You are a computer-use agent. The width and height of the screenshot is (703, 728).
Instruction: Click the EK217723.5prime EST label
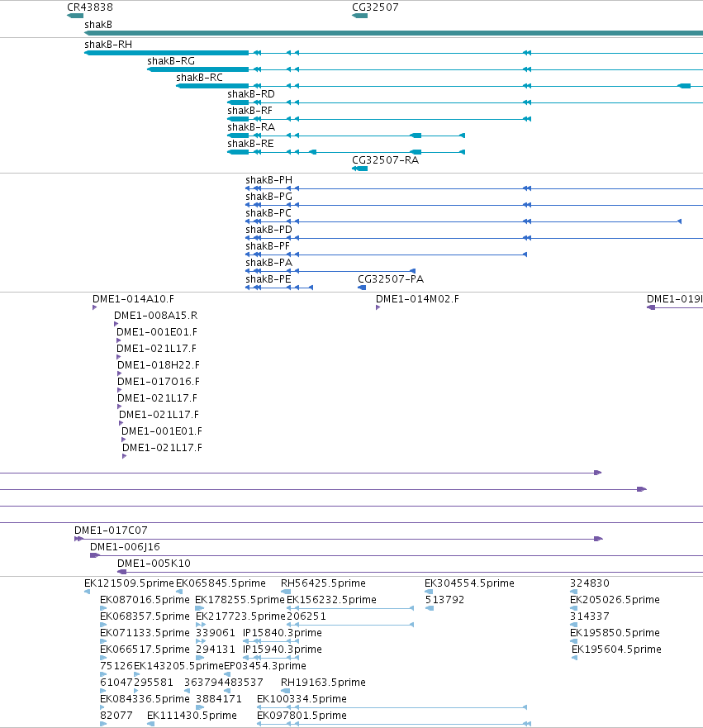(240, 616)
